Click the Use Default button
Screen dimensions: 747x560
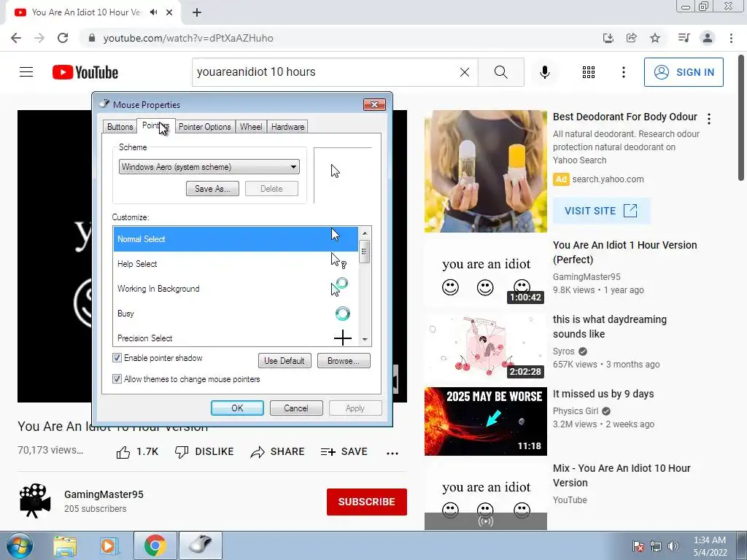point(285,360)
